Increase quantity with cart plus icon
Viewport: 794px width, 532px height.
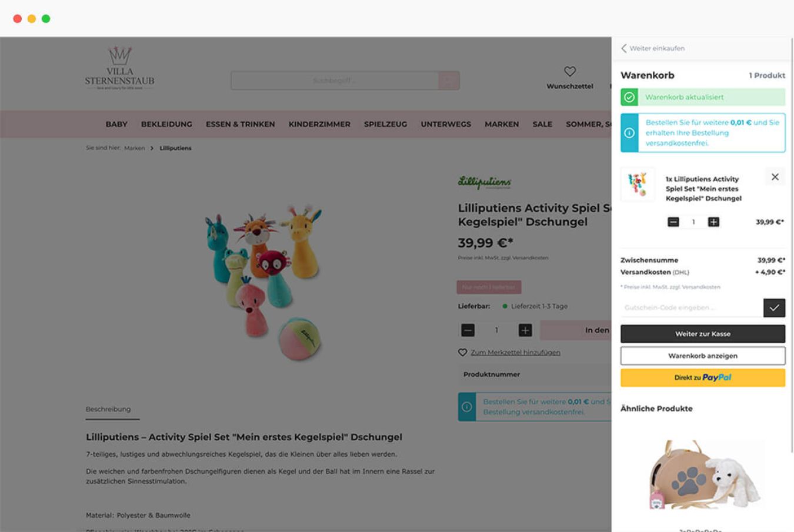click(x=713, y=222)
